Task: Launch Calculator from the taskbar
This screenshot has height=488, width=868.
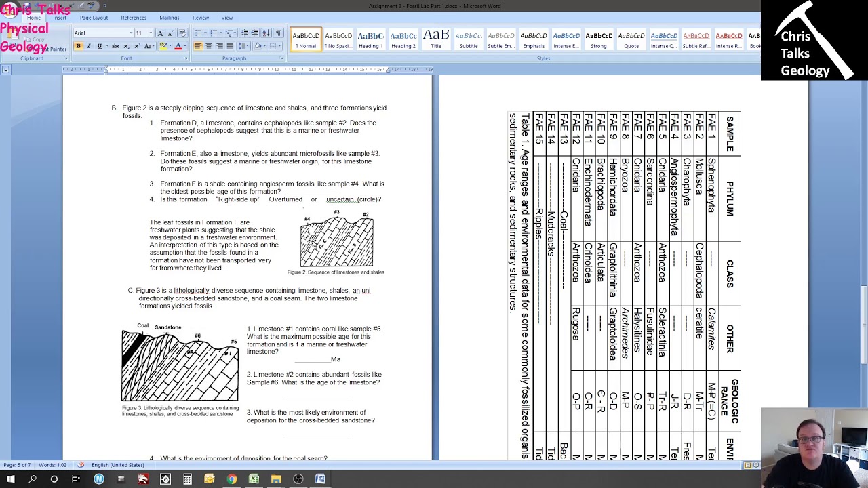Action: tap(187, 479)
